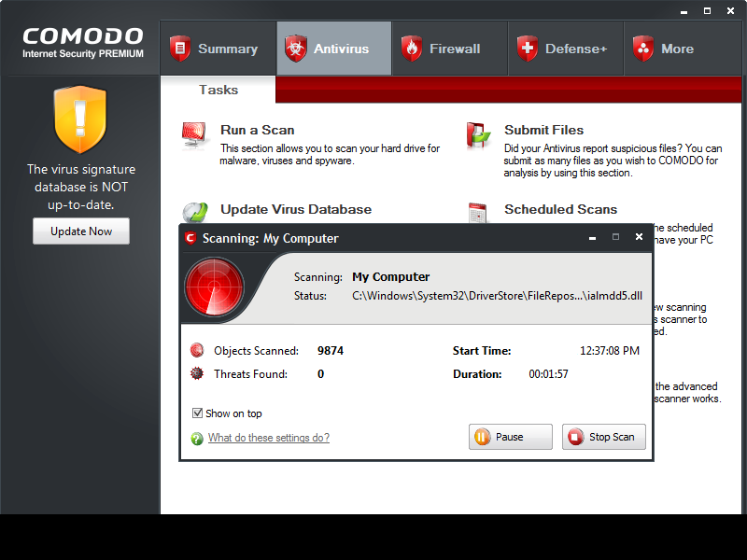Click the Submit Files icon

click(478, 135)
